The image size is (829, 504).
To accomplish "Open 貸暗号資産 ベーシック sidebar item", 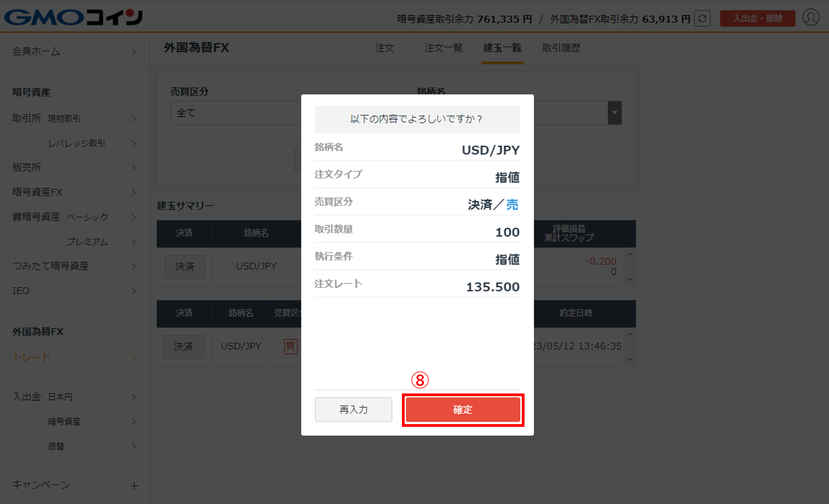I will click(74, 217).
